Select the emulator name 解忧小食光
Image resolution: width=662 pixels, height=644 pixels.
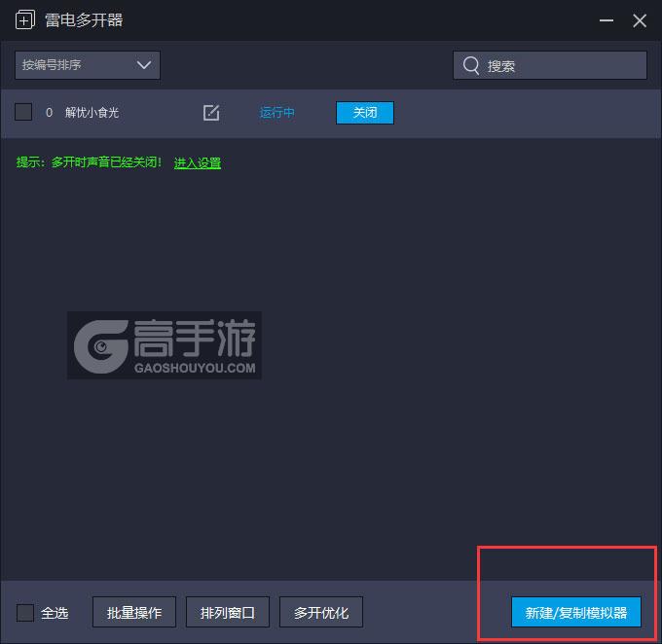92,113
